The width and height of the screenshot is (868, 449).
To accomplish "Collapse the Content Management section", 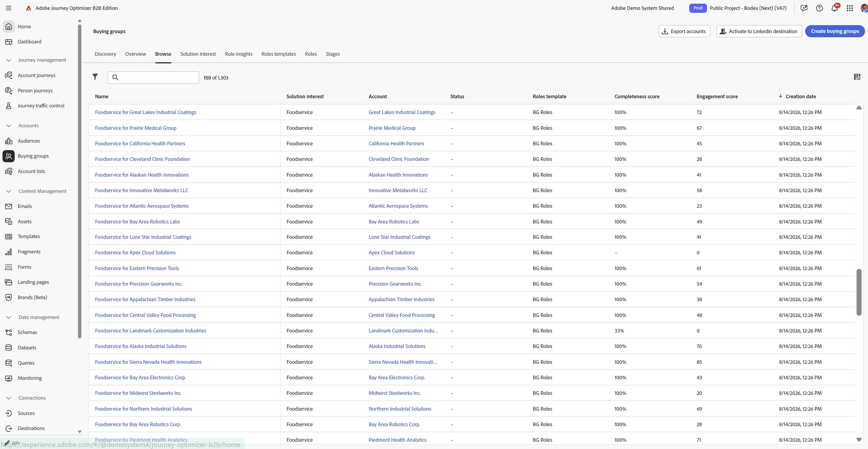I will [x=9, y=191].
